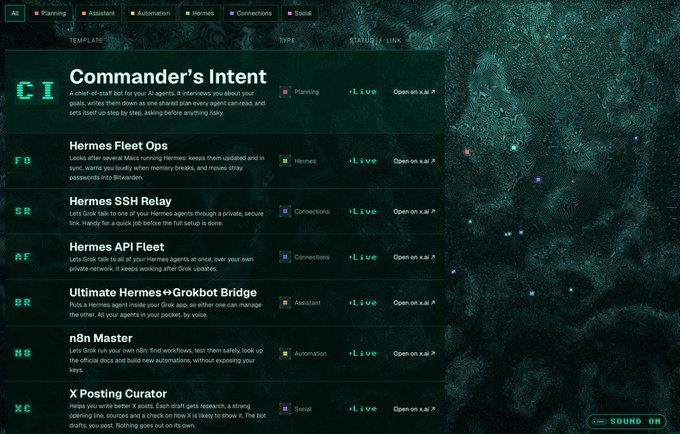680x434 pixels.
Task: Filter templates by Hermes
Action: (x=199, y=13)
